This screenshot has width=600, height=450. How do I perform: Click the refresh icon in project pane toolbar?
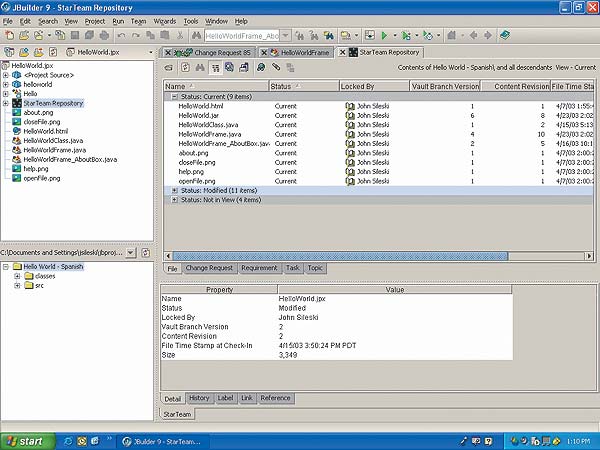pyautogui.click(x=53, y=52)
